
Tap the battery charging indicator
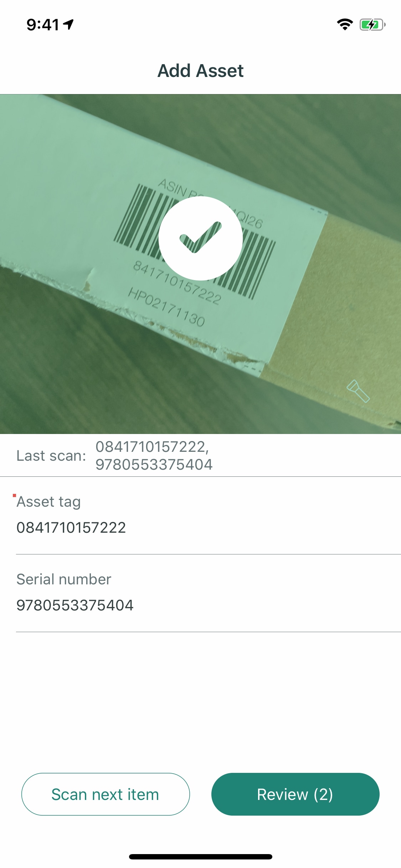(372, 25)
